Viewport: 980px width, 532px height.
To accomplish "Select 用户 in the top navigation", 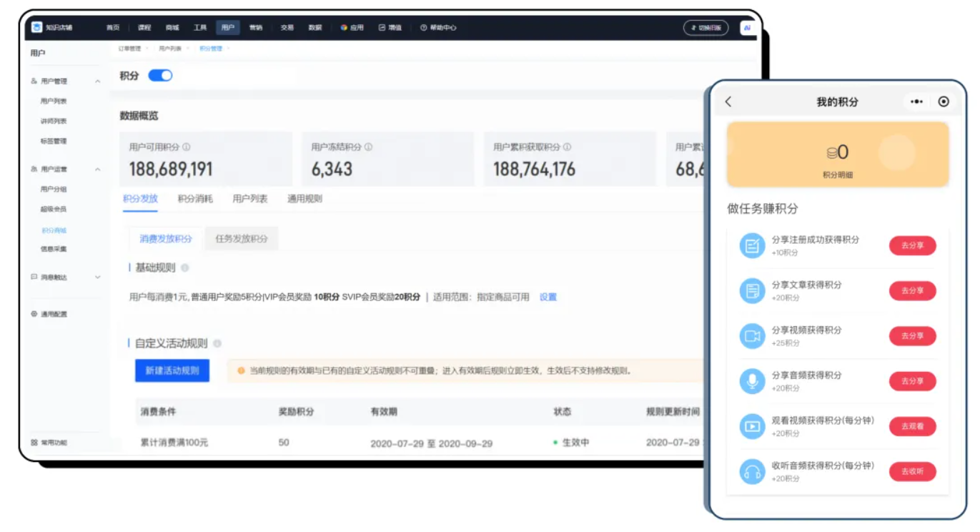I will [228, 28].
